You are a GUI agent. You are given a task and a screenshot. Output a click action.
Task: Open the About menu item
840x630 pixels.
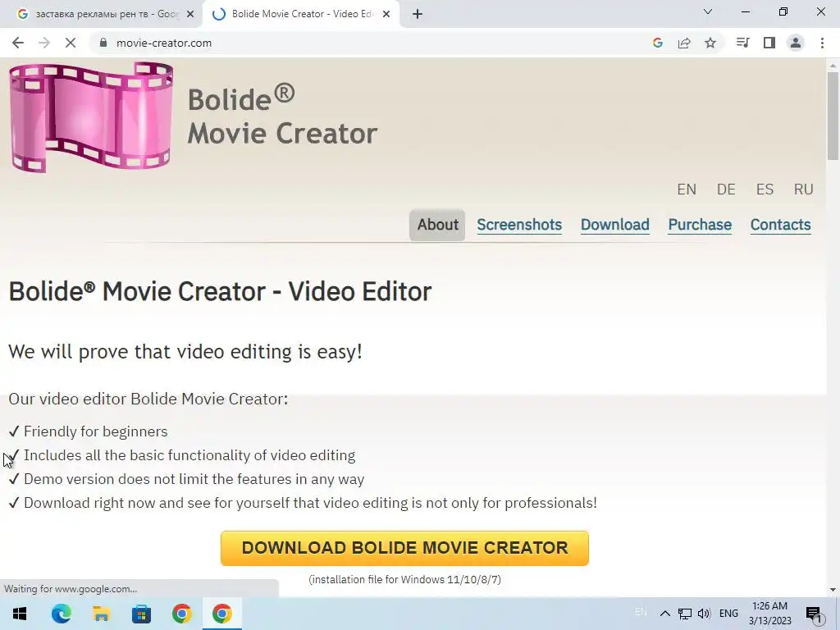437,225
